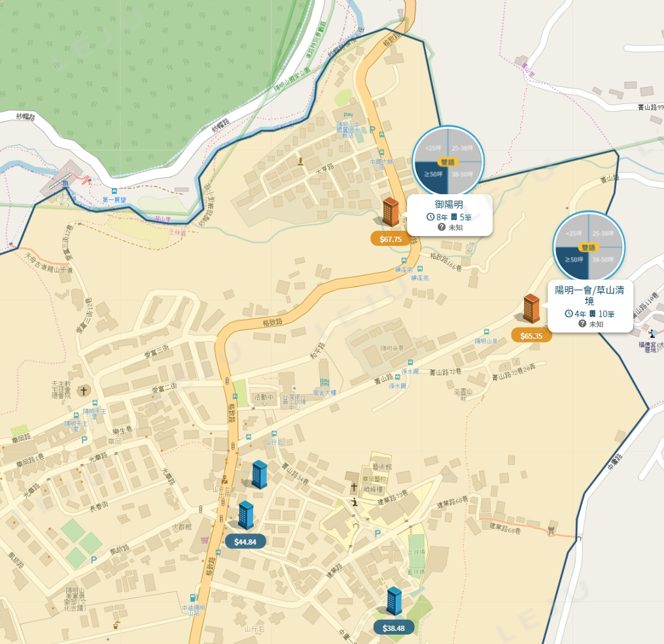
Task: Click the hotel bed icon at 陽明山中國麗緻大飯店
Action: [348, 115]
